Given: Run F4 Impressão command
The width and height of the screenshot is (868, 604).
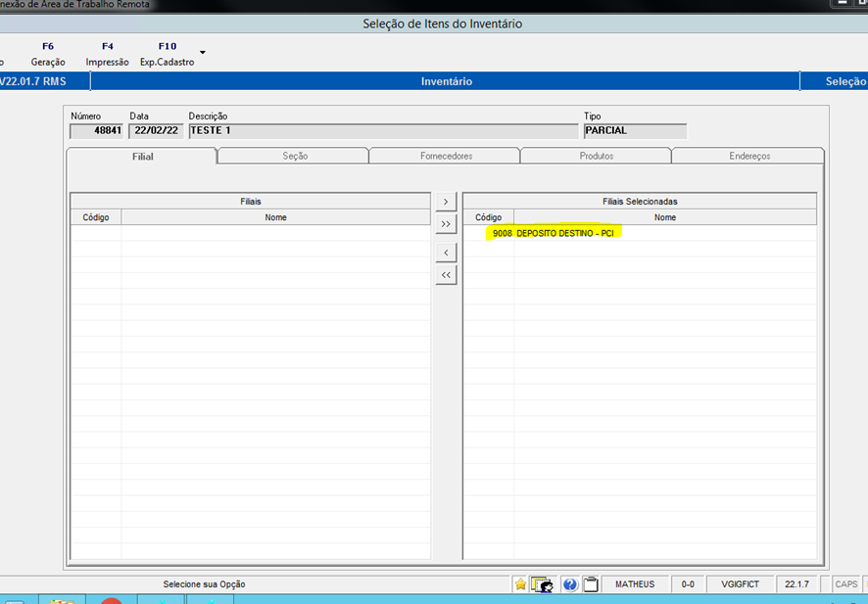Looking at the screenshot, I should [108, 54].
